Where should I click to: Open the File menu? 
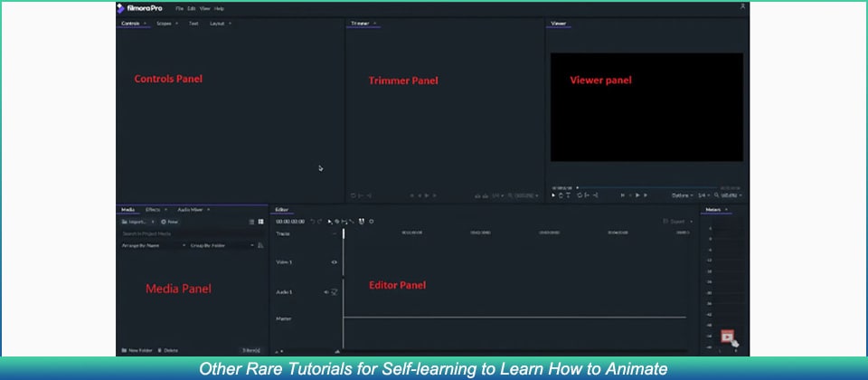click(x=179, y=9)
